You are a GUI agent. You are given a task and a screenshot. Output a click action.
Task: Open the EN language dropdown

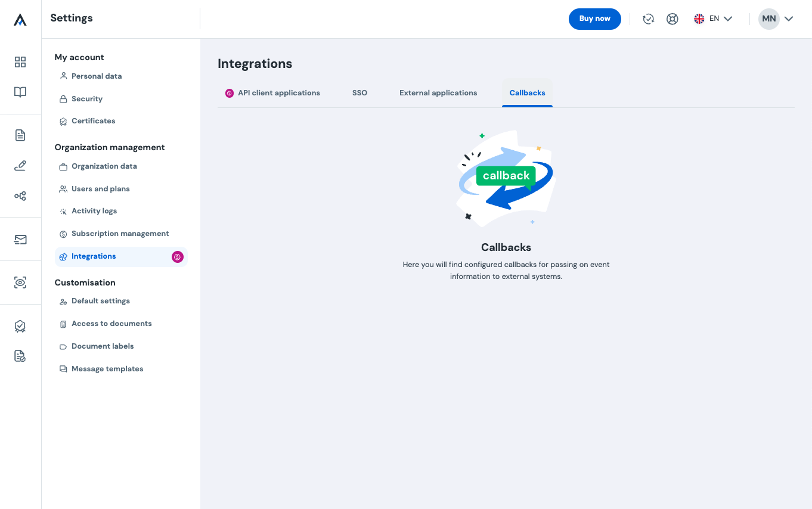[713, 19]
